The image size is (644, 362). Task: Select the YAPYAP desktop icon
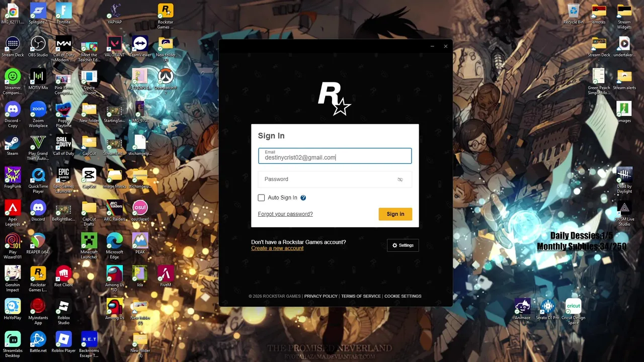coord(115,14)
